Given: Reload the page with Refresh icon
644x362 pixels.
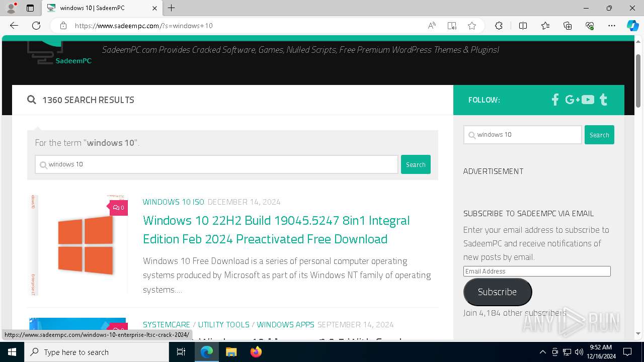Looking at the screenshot, I should (x=36, y=26).
